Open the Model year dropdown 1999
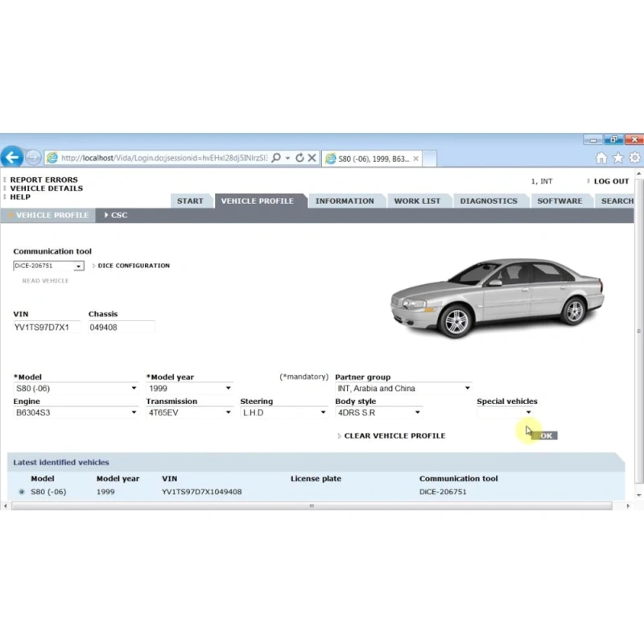The height and width of the screenshot is (644, 644). [x=190, y=389]
